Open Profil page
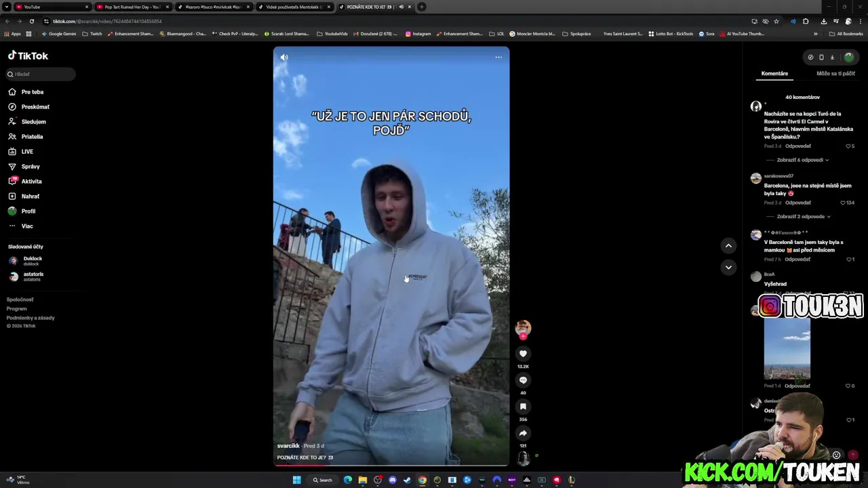The image size is (868, 488). 22,211
